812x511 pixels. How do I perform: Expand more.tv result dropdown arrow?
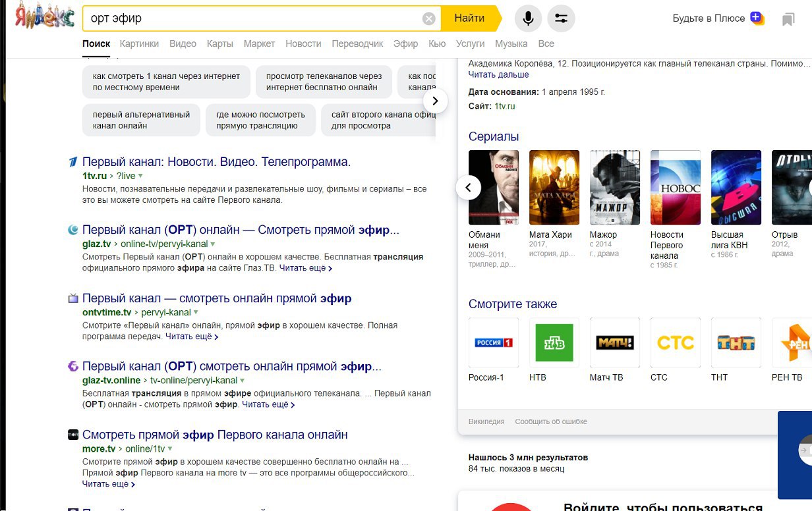pyautogui.click(x=169, y=449)
